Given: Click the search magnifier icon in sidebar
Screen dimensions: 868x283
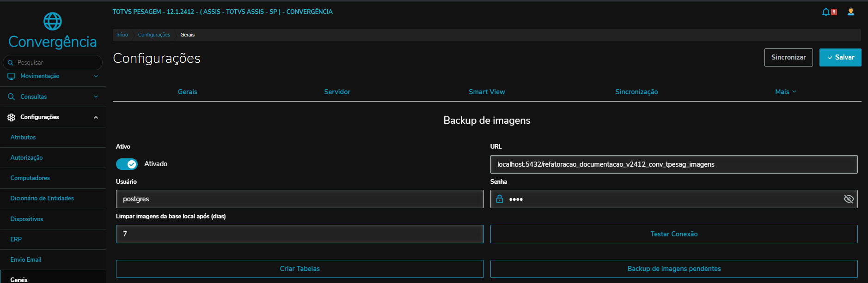Looking at the screenshot, I should 11,63.
